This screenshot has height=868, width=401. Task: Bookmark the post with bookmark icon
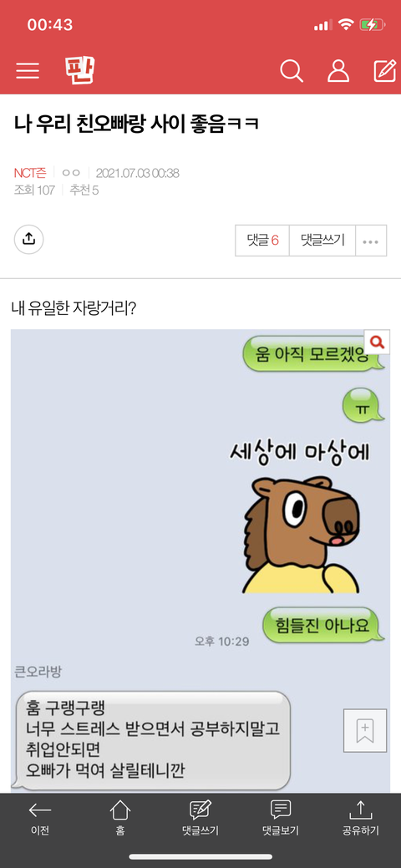pos(364,730)
